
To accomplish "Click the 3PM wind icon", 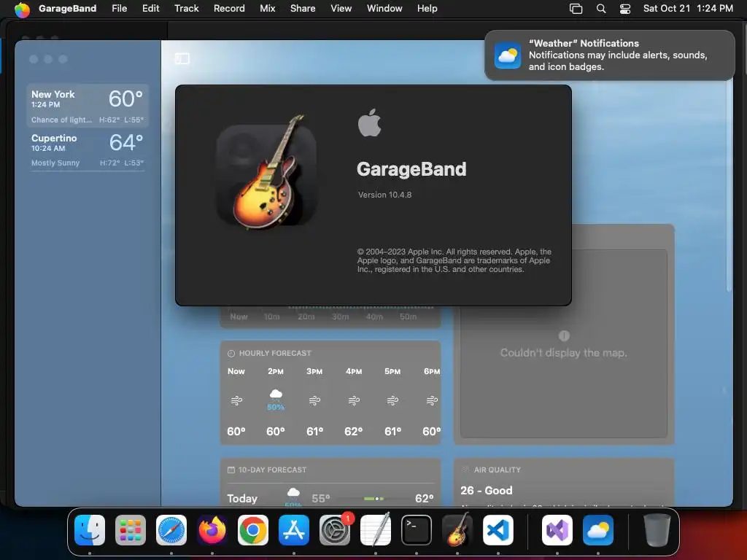I will point(314,400).
